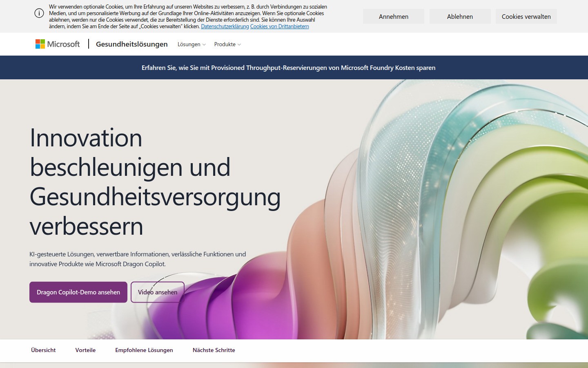Viewport: 588px width, 368px height.
Task: Switch to the Übersicht section tab
Action: tap(43, 350)
